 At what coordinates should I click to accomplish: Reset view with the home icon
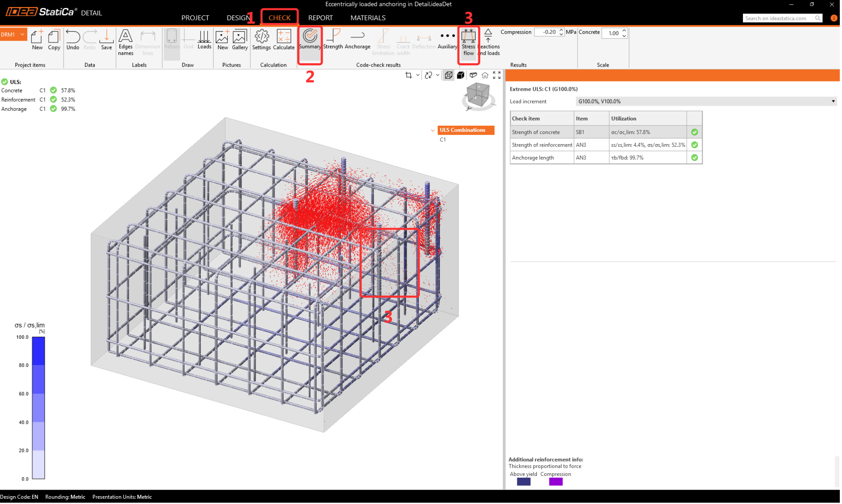click(x=485, y=75)
